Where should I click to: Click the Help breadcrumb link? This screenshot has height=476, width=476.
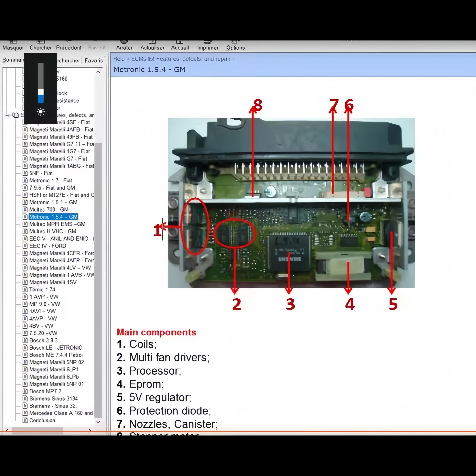[119, 59]
